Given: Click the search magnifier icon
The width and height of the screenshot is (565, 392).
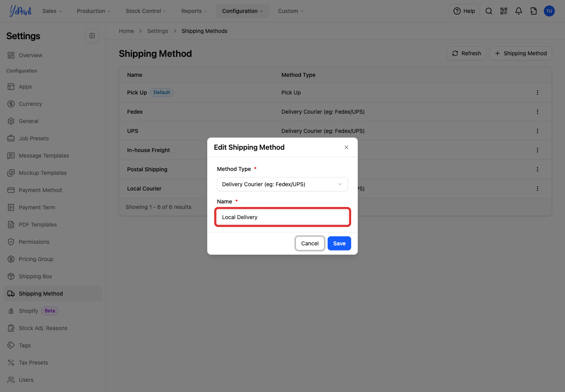Looking at the screenshot, I should coord(489,11).
